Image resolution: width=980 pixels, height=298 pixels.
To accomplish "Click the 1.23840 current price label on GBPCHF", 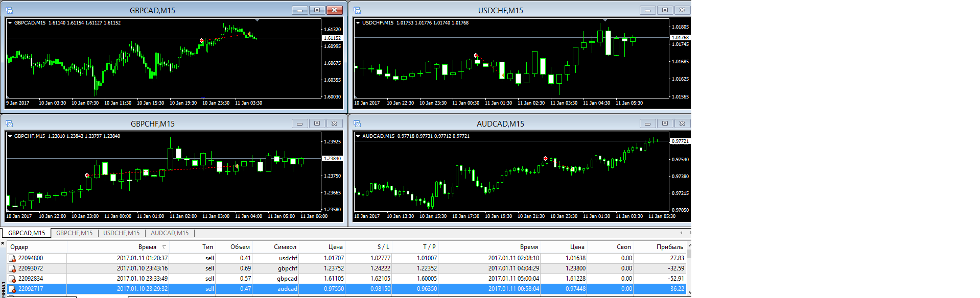I will pyautogui.click(x=332, y=159).
